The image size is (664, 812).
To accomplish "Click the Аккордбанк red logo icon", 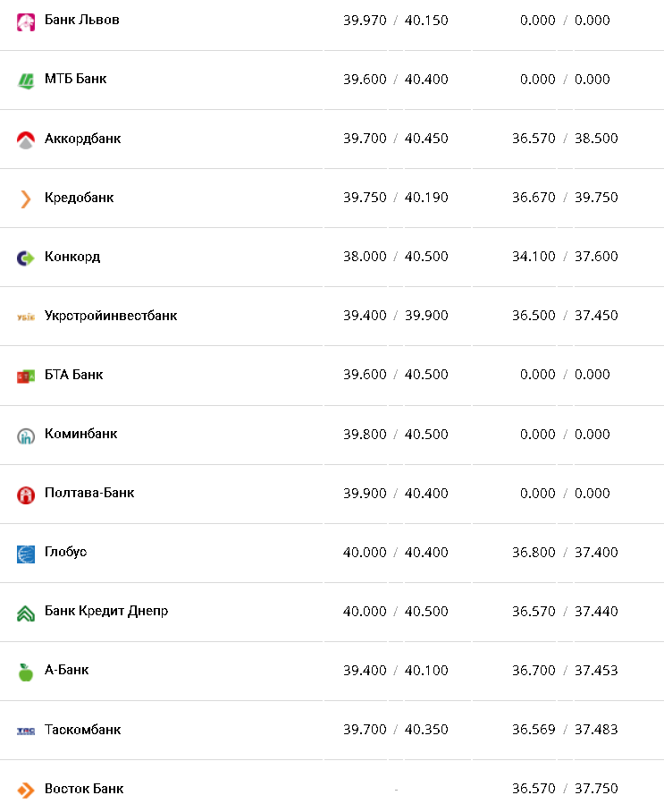I will click(26, 140).
